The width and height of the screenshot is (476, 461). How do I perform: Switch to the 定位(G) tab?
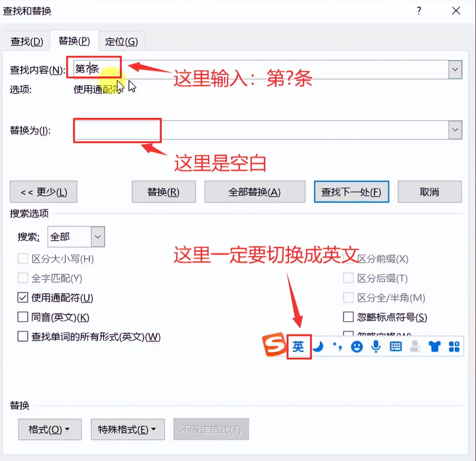click(x=122, y=42)
